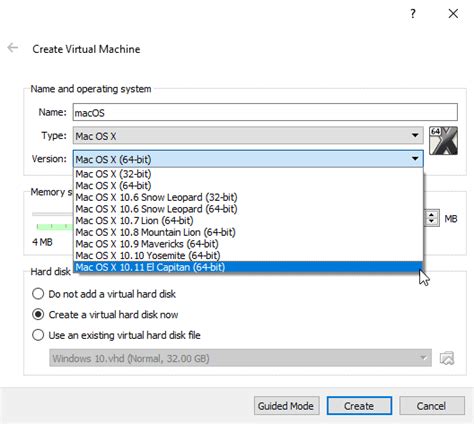The width and height of the screenshot is (474, 424).
Task: Collapse the Version dropdown arrow
Action: click(415, 159)
